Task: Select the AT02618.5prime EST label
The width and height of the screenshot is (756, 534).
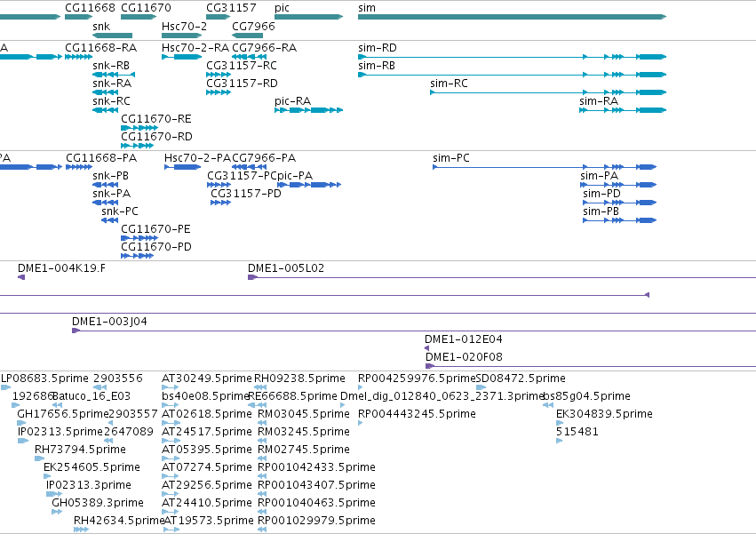Action: tap(207, 414)
